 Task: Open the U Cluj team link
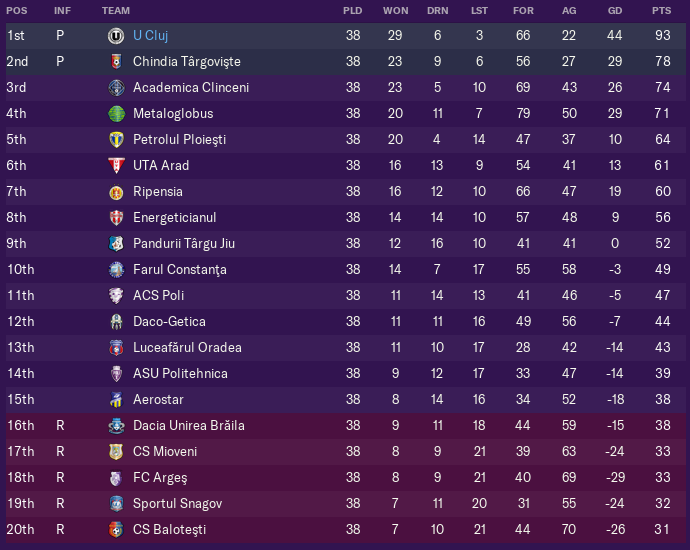pos(150,36)
